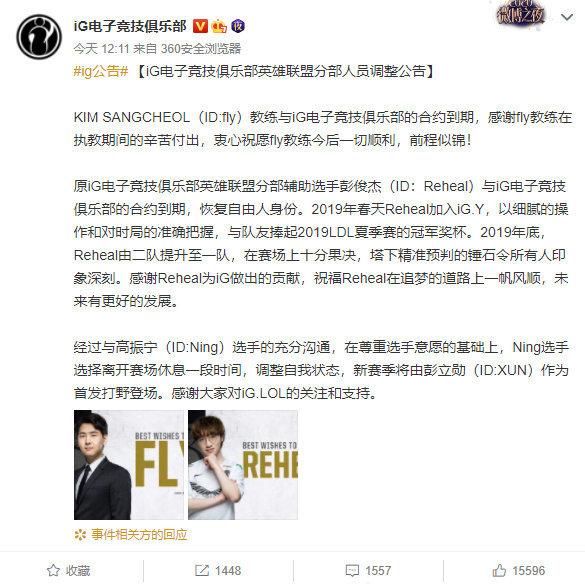Click the crown membership badge
Screen dimensions: 585x584
click(x=219, y=26)
